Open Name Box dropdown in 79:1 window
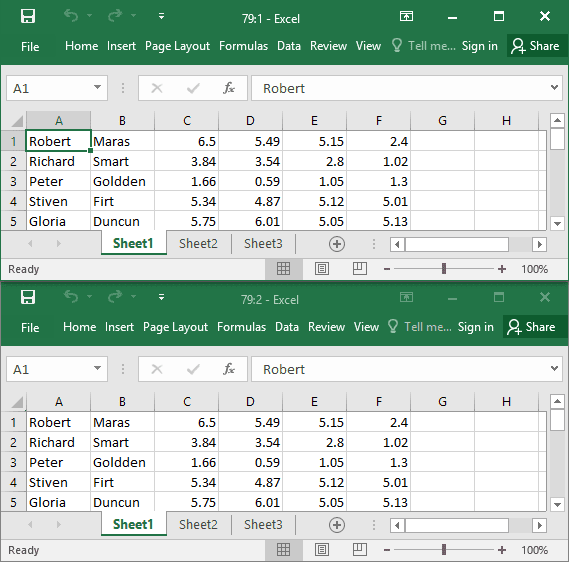Viewport: 569px width, 562px height. click(x=97, y=87)
